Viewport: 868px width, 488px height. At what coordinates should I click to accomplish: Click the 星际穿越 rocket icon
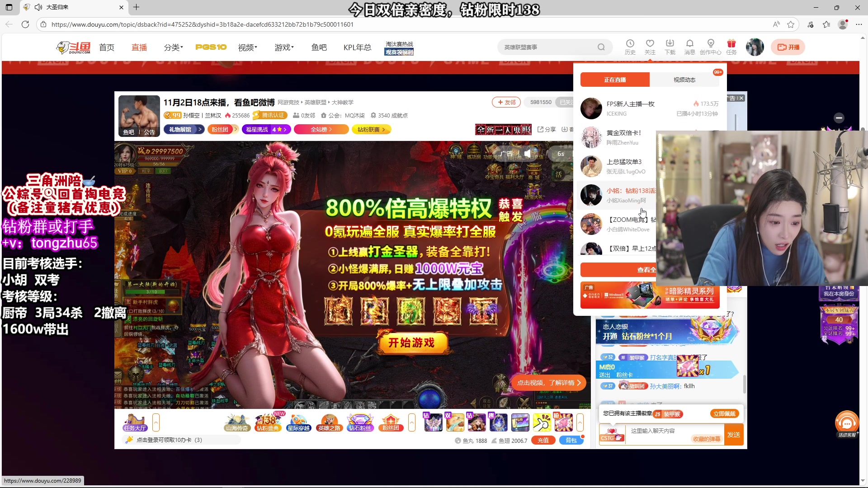(298, 422)
